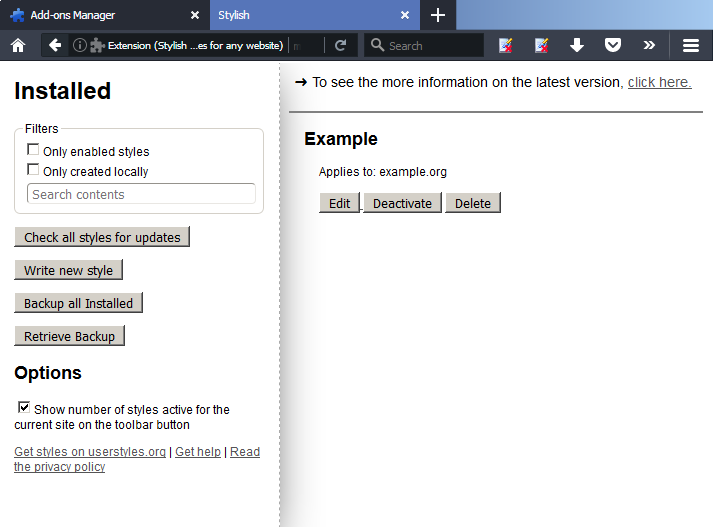Enable the Only enabled styles filter
The height and width of the screenshot is (527, 713).
[33, 150]
